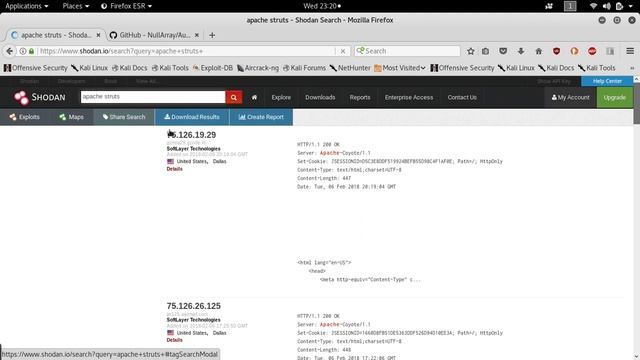
Task: Open Help Center
Action: tap(607, 81)
